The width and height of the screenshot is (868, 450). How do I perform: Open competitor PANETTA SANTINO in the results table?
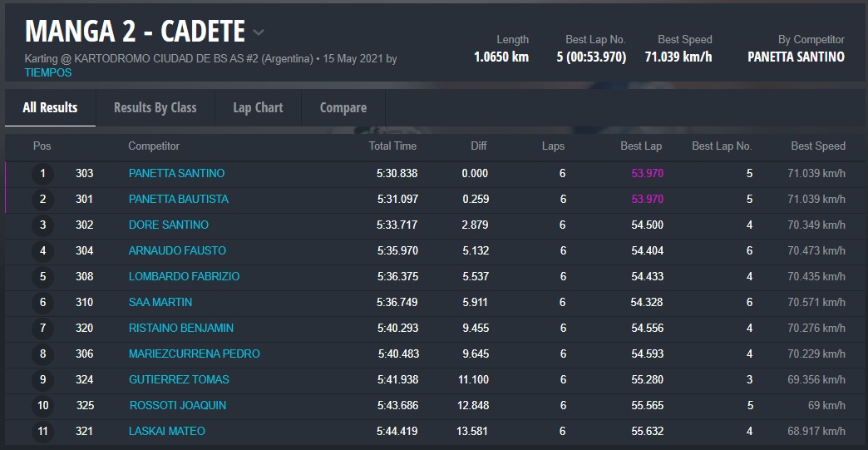(176, 173)
